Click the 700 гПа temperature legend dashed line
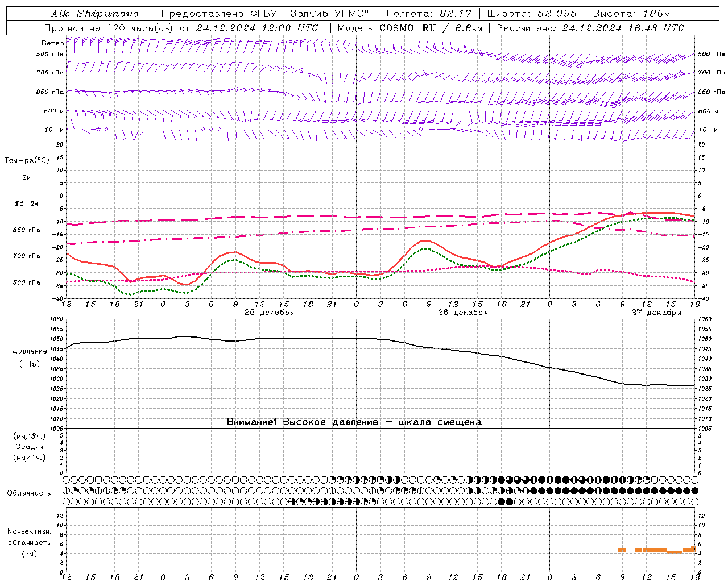728x582 pixels. click(26, 263)
